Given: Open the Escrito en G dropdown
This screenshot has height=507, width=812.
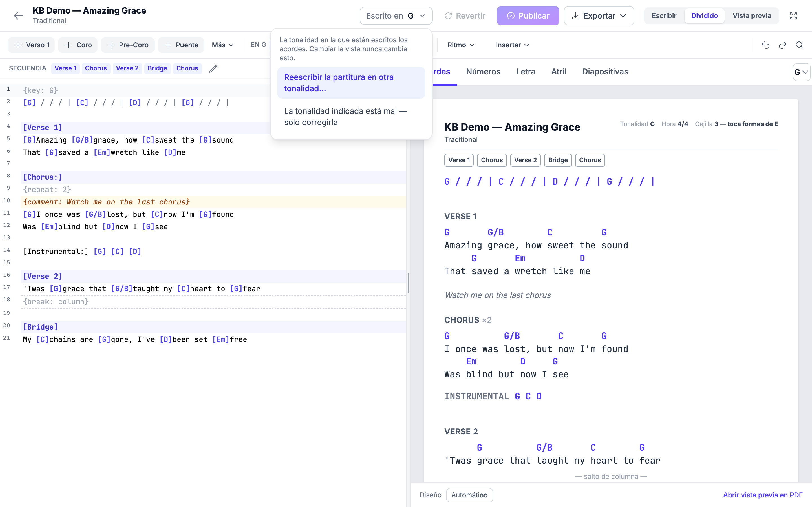Looking at the screenshot, I should [x=396, y=16].
